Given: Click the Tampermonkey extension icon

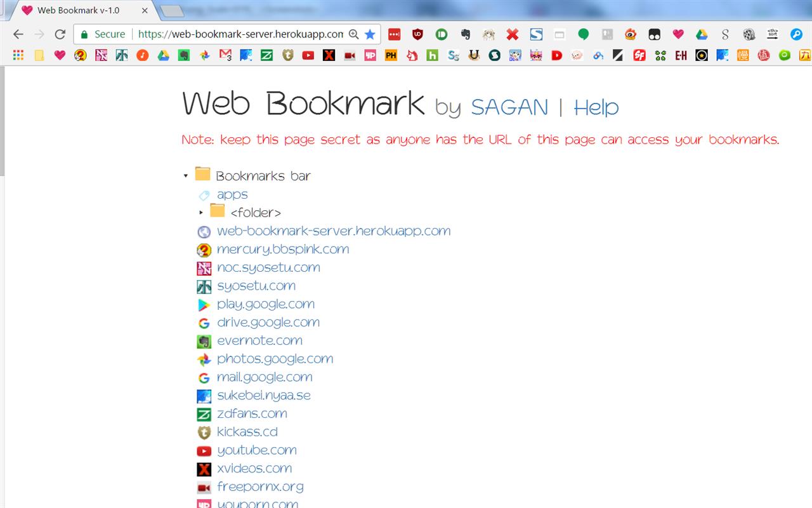Looking at the screenshot, I should tap(654, 34).
